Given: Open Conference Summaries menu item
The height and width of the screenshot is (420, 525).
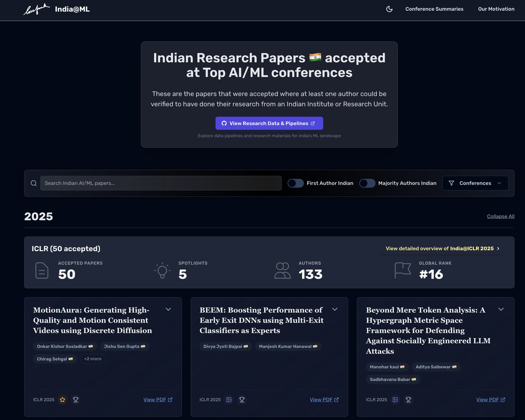Looking at the screenshot, I should [x=434, y=9].
